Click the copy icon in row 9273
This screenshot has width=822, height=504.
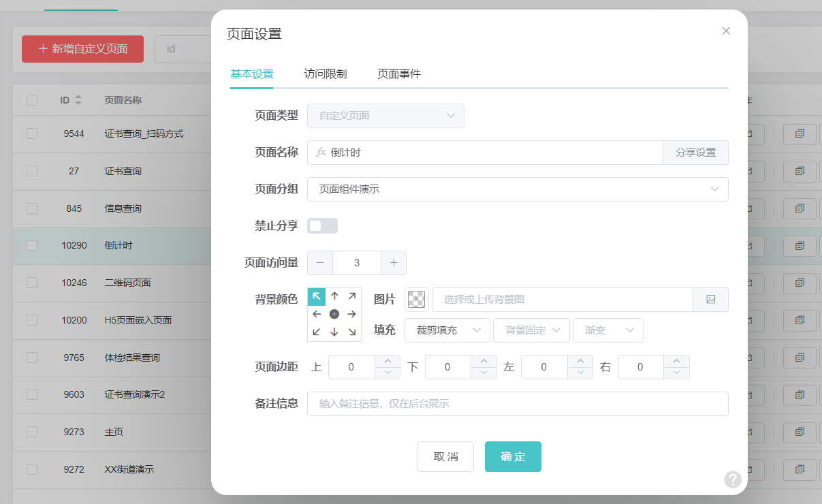pos(800,432)
